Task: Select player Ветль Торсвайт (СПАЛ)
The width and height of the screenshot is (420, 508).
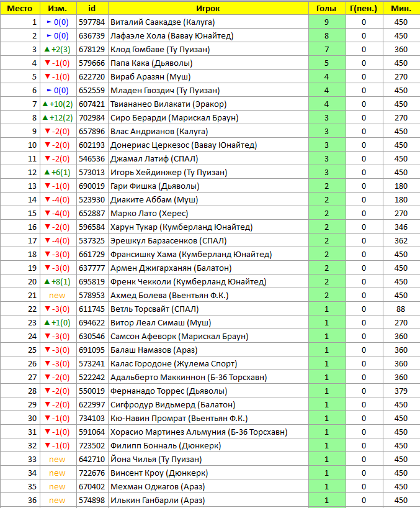Action: 154,309
